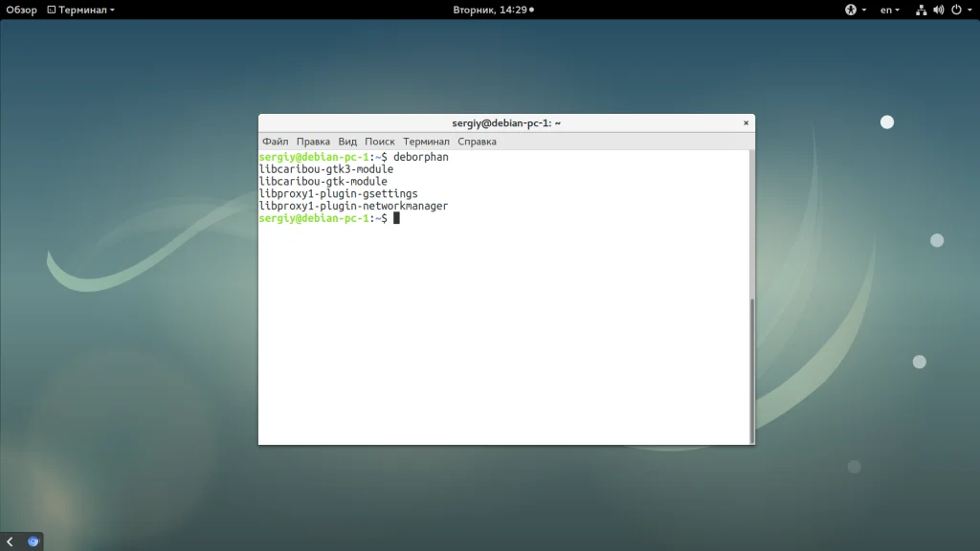980x551 pixels.
Task: Open the accessibility menu icon
Action: [x=850, y=10]
